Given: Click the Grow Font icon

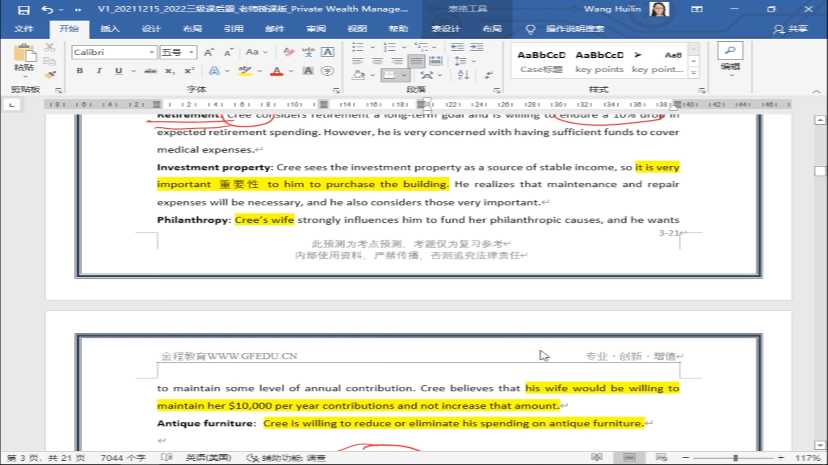Looking at the screenshot, I should point(209,52).
